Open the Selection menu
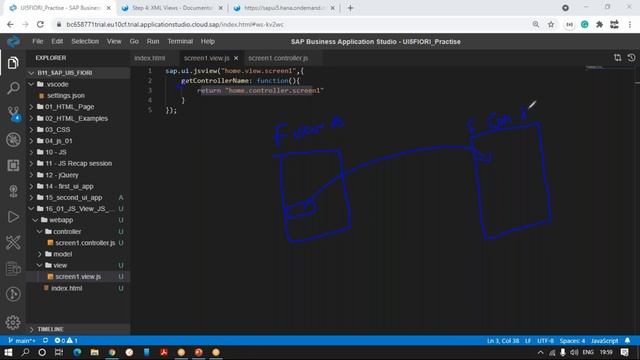The image size is (640, 360). click(85, 41)
